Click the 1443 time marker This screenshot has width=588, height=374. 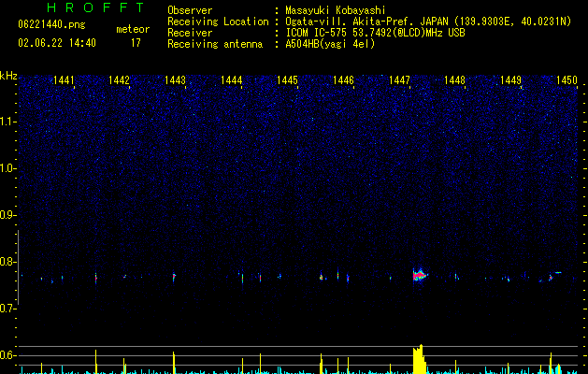[x=175, y=80]
